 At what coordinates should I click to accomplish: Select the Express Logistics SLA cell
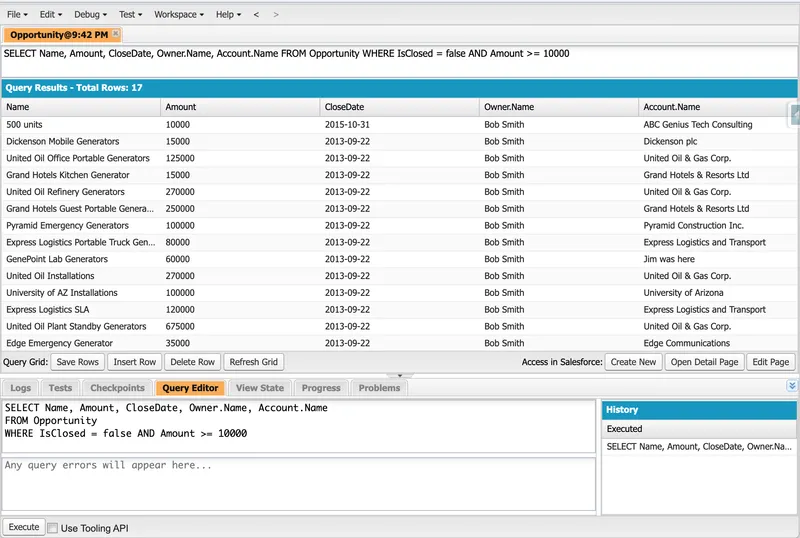81,310
